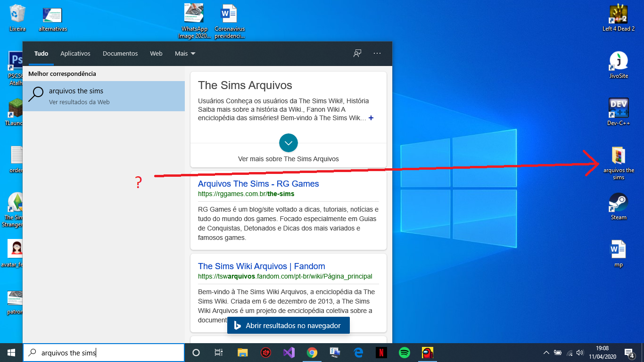Viewport: 644px width, 362px height.
Task: Open the WhatsApp Image 2020 desktop file
Action: [x=194, y=21]
